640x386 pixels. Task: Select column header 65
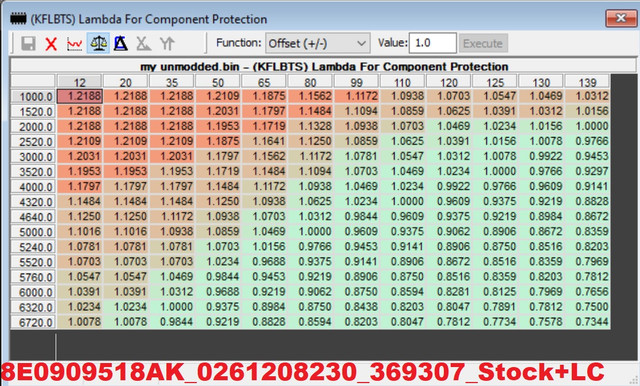pos(264,82)
